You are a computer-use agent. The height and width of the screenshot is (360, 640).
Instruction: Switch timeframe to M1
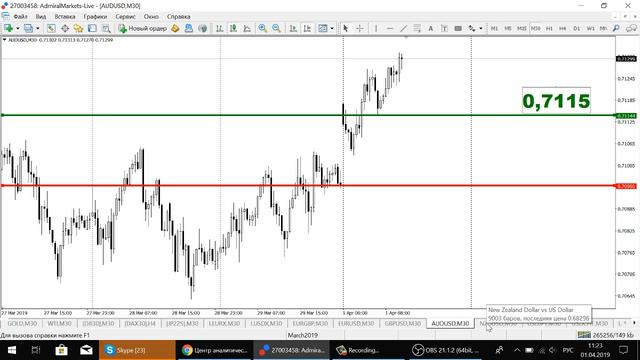(494, 28)
